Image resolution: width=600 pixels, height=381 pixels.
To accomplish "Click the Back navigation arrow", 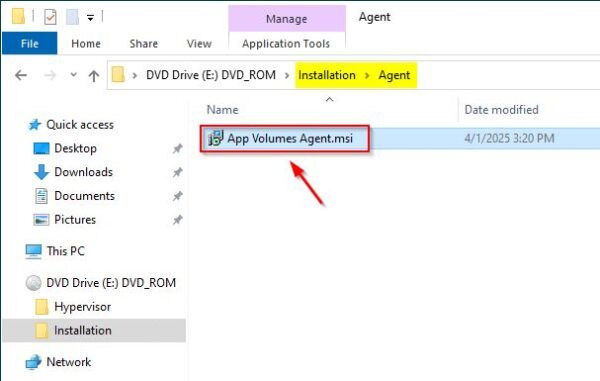I will pos(21,75).
